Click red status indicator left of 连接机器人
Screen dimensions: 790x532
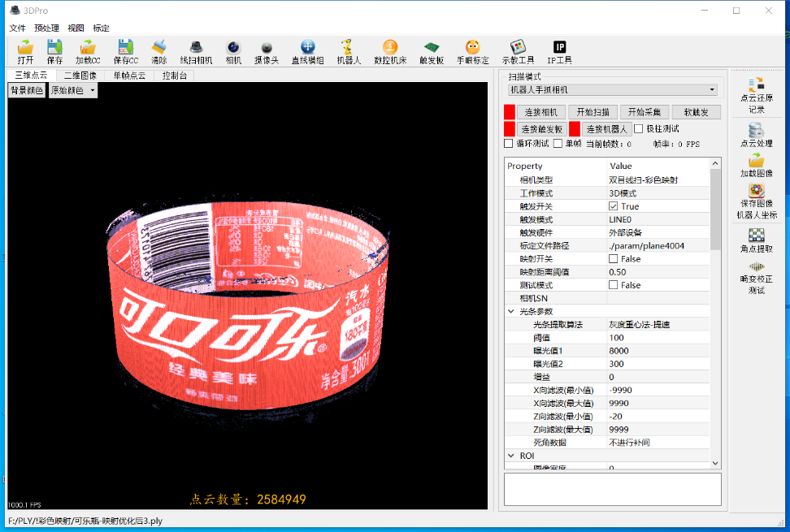click(x=575, y=129)
